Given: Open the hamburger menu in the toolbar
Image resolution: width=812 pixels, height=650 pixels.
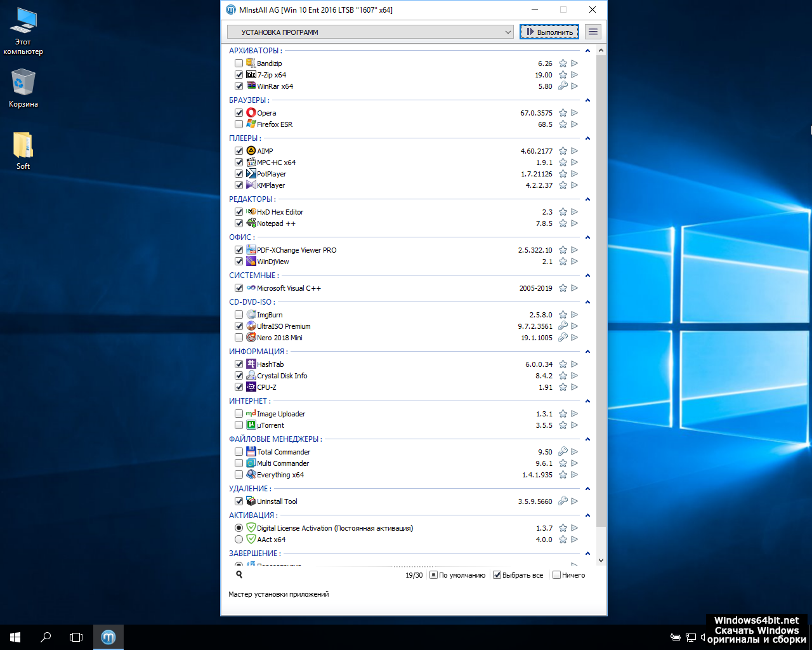Looking at the screenshot, I should tap(593, 32).
